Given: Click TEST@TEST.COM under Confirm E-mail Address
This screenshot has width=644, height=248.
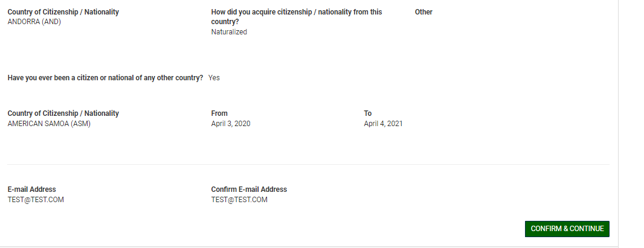Looking at the screenshot, I should point(239,200).
